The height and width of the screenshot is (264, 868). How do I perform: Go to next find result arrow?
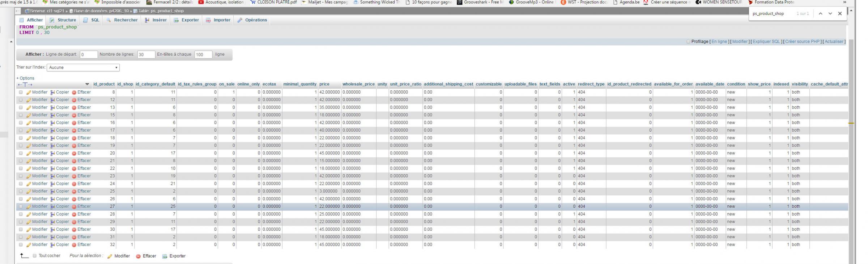tap(830, 14)
